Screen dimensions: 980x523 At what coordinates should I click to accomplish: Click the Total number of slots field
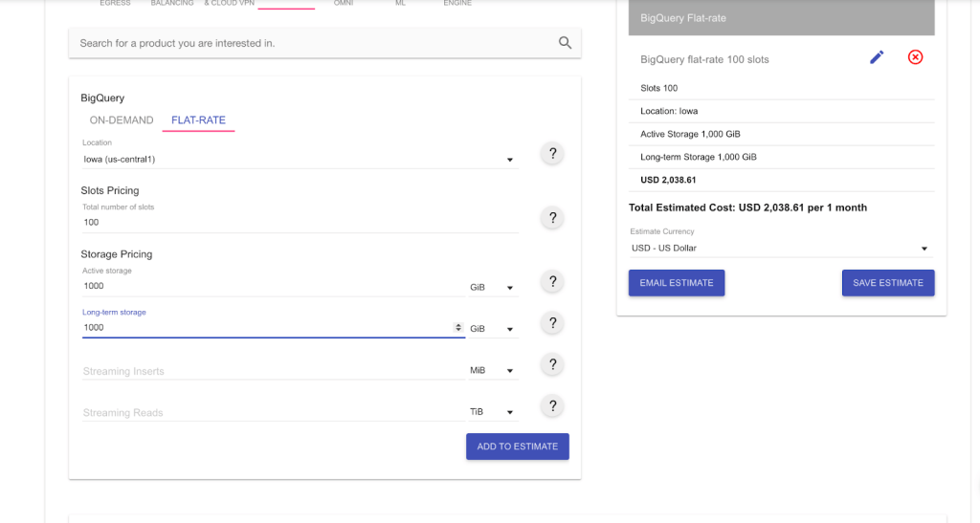(300, 222)
